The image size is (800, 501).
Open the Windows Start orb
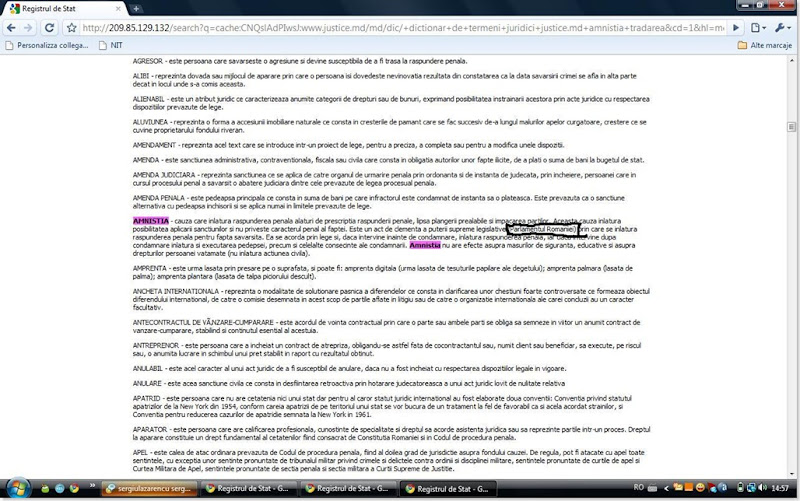pyautogui.click(x=18, y=488)
